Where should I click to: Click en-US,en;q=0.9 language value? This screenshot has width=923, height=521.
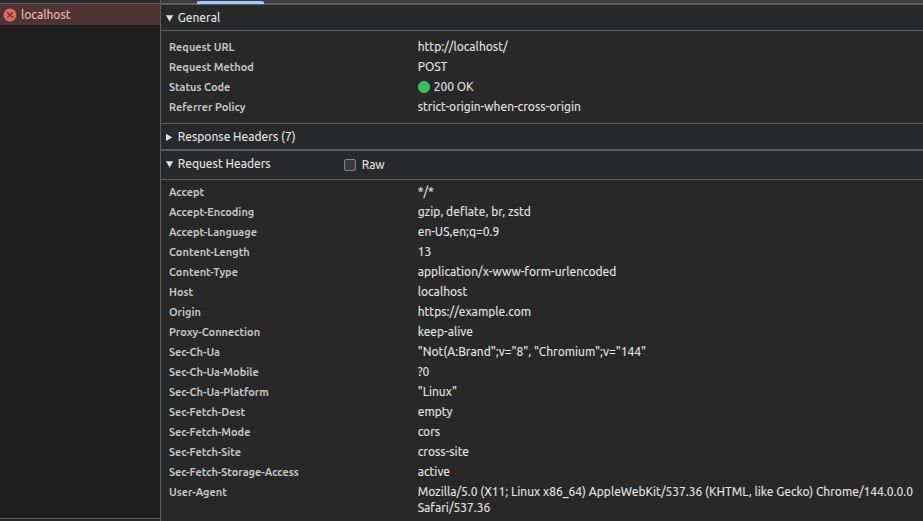(458, 231)
